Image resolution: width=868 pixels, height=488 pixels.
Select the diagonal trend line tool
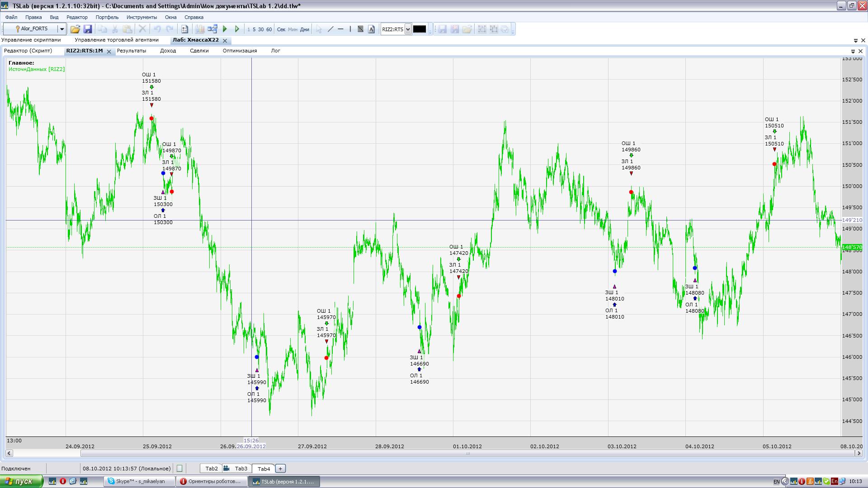(330, 29)
